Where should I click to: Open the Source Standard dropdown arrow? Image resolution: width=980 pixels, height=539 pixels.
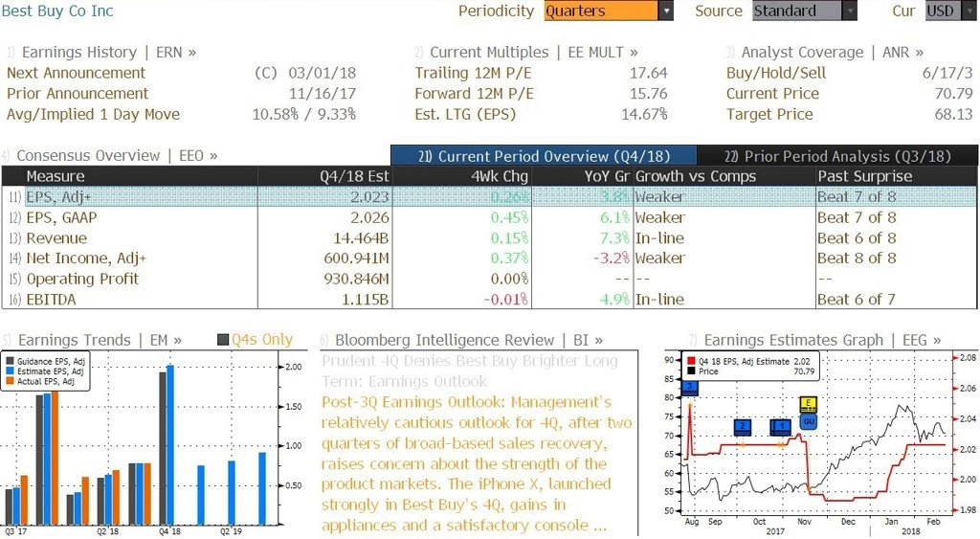[850, 11]
